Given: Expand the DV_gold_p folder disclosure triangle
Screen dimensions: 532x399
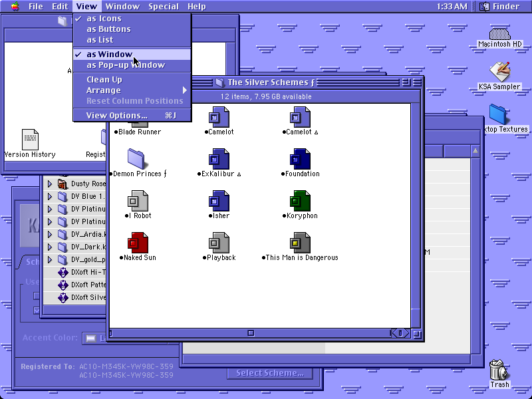Looking at the screenshot, I should point(49,259).
